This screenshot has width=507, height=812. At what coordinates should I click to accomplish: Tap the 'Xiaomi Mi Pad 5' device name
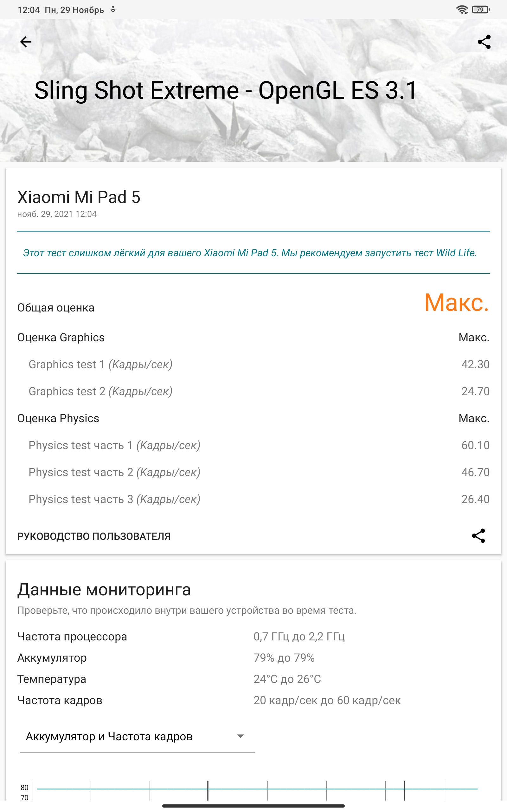[79, 197]
